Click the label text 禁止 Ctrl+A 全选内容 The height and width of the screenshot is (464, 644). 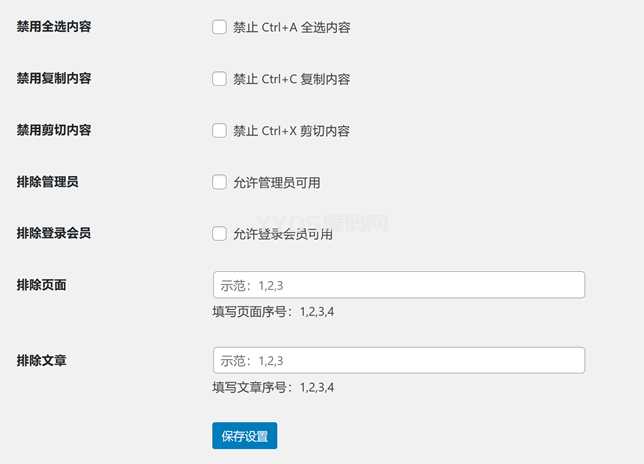[291, 28]
